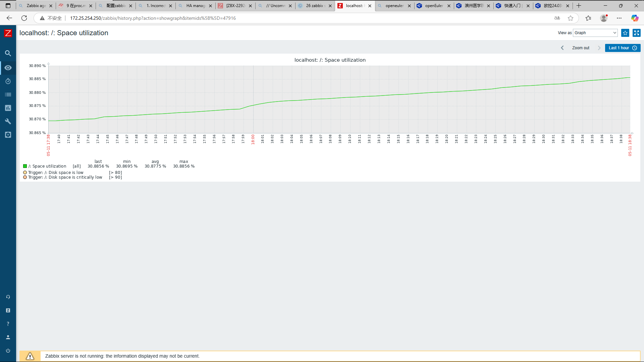This screenshot has height=362, width=644.
Task: Switch to HA manag browser tab
Action: pyautogui.click(x=195, y=6)
